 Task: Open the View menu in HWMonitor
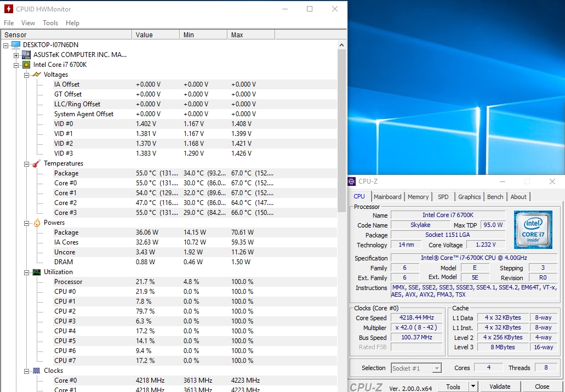pyautogui.click(x=28, y=23)
